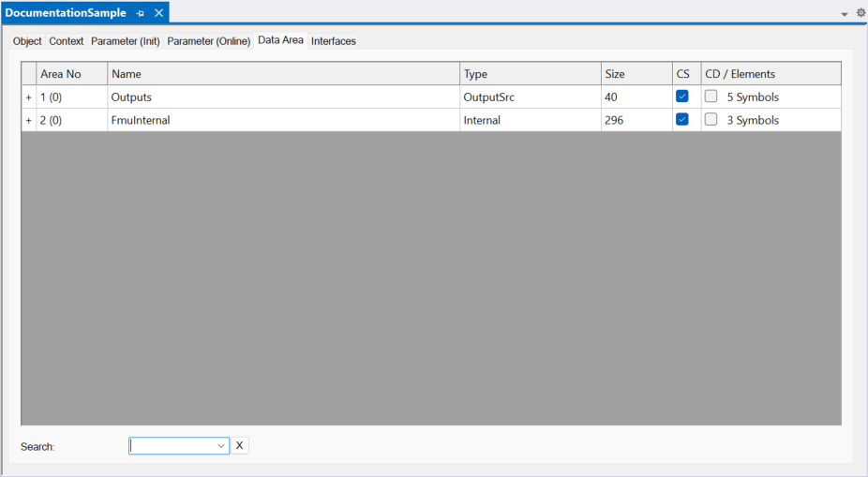The image size is (868, 477).
Task: Expand the FmuInternal data area row
Action: tap(28, 121)
